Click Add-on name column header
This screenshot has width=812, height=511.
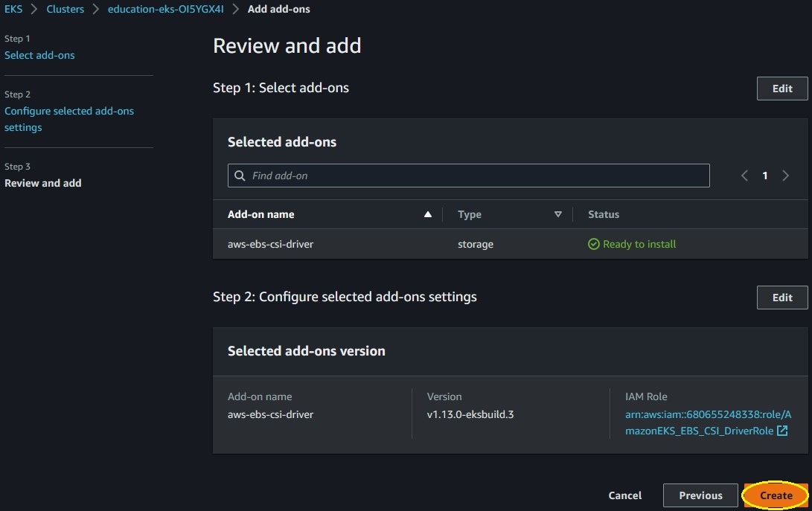pyautogui.click(x=261, y=214)
